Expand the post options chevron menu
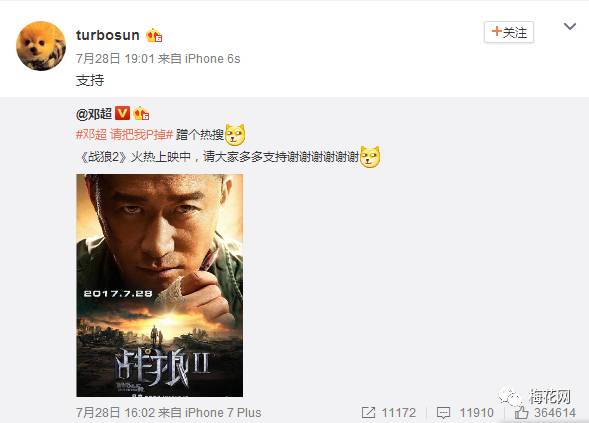This screenshot has height=423, width=589. (570, 26)
